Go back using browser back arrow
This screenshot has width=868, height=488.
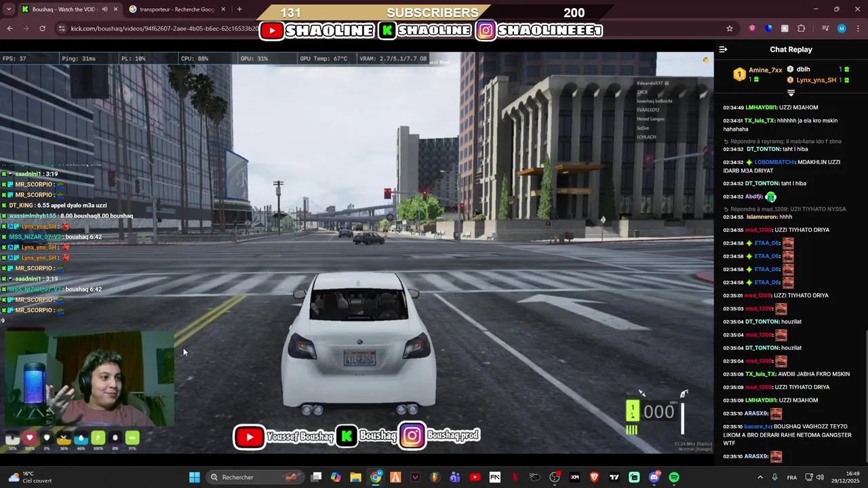click(9, 28)
